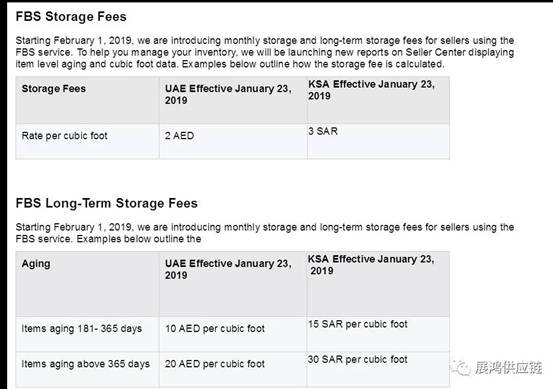Select the Rate per cubic foot cell
This screenshot has width=553, height=389.
(x=87, y=141)
